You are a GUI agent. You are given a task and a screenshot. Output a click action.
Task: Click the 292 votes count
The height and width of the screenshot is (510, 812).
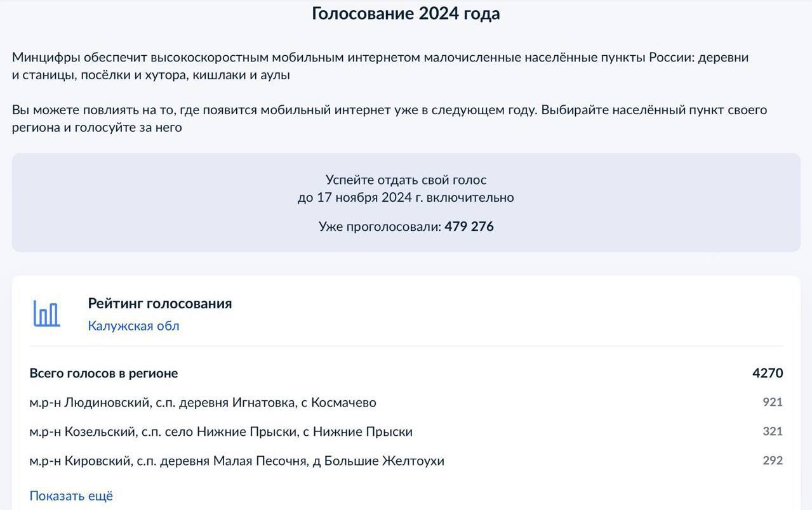click(773, 461)
